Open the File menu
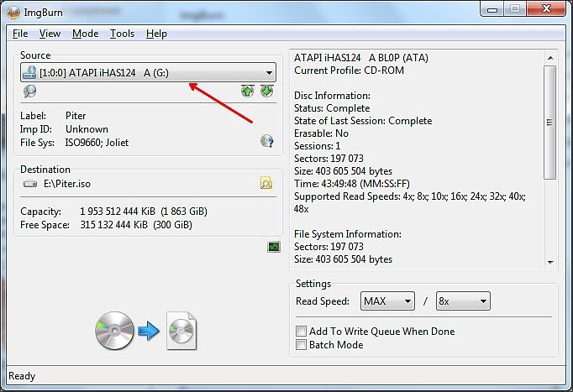This screenshot has width=573, height=392. click(20, 34)
